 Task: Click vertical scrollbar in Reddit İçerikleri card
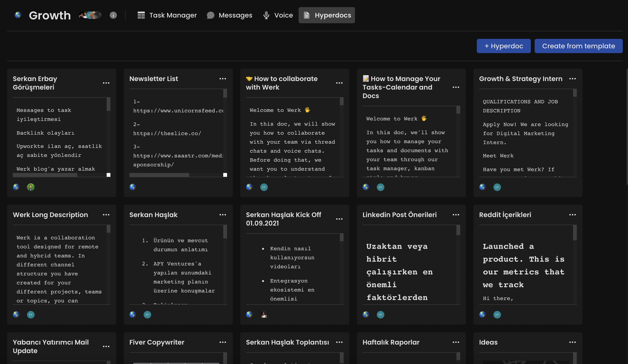pyautogui.click(x=575, y=233)
